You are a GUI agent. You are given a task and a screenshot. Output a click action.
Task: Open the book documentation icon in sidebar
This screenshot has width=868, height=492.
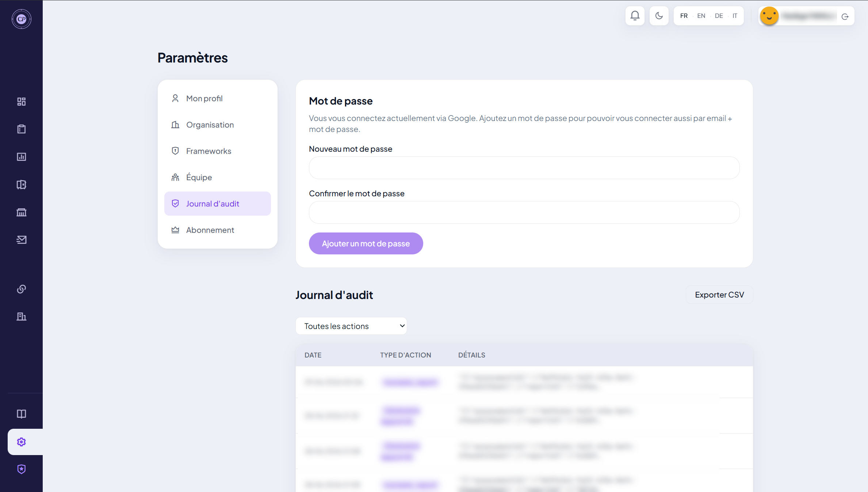22,414
